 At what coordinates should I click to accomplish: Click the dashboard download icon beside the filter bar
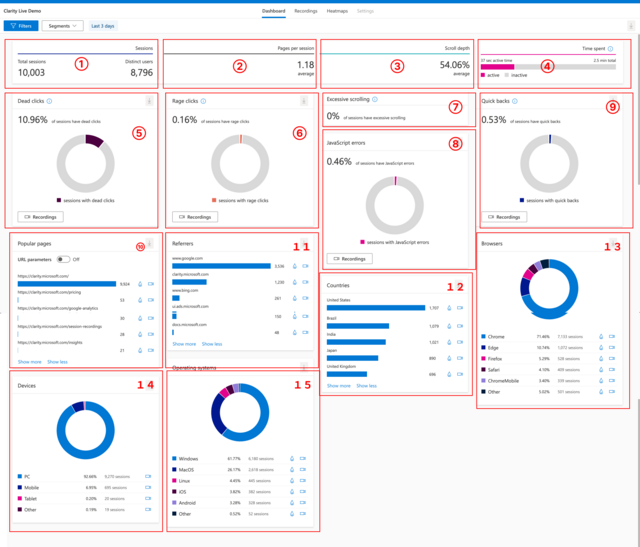click(x=631, y=26)
